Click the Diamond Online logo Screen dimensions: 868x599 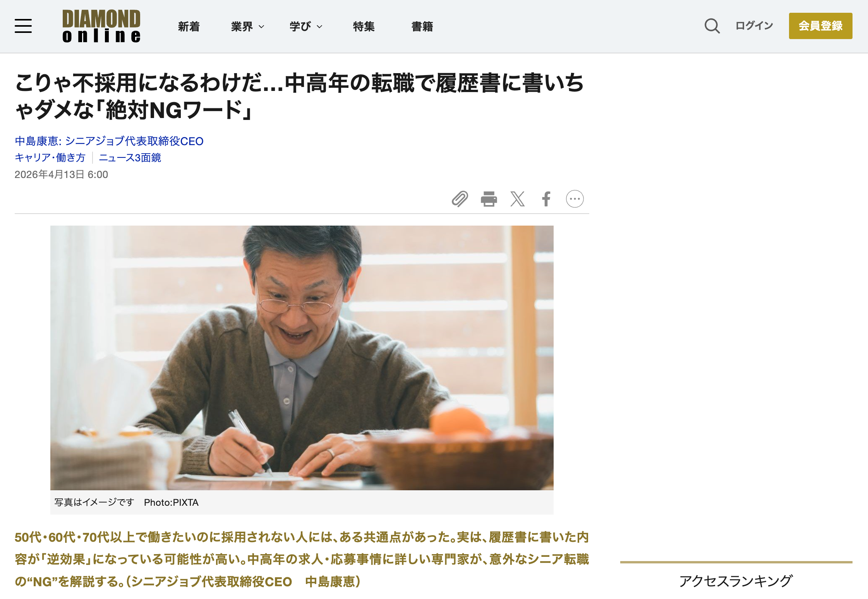coord(101,26)
